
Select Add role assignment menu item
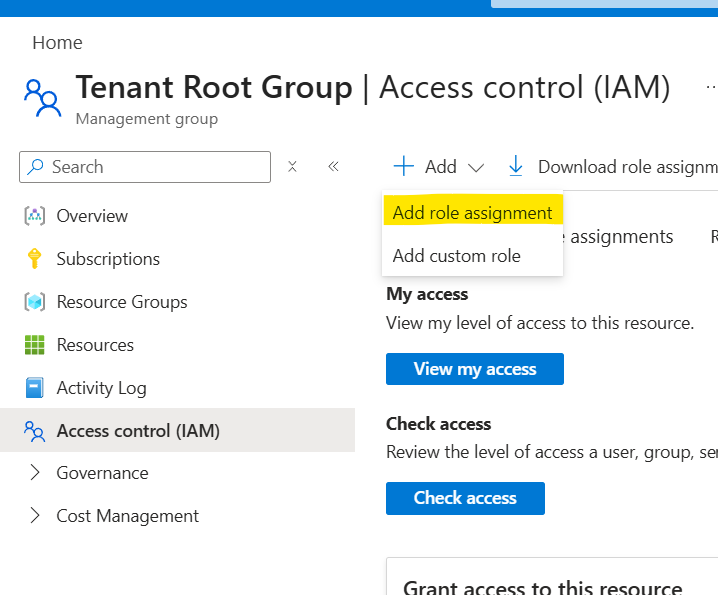[472, 213]
